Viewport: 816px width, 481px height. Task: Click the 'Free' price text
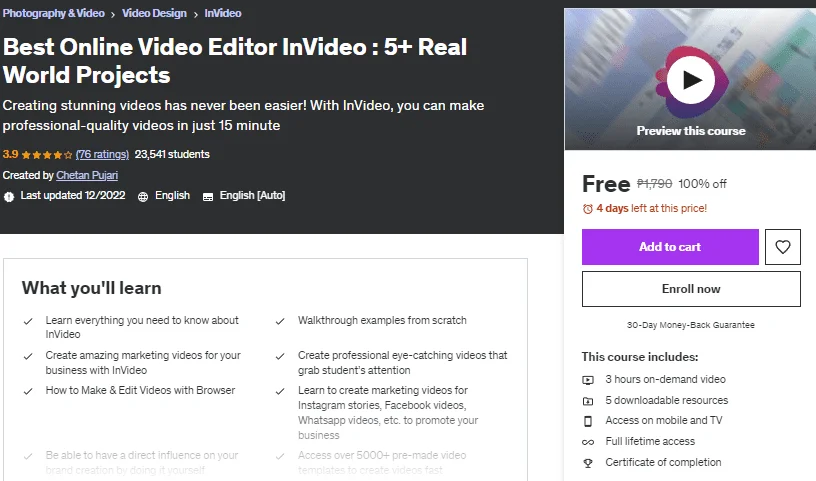click(x=606, y=184)
